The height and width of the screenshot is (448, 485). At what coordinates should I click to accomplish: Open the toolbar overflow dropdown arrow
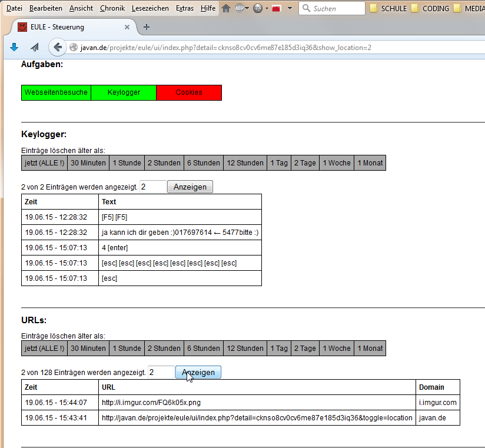point(290,8)
